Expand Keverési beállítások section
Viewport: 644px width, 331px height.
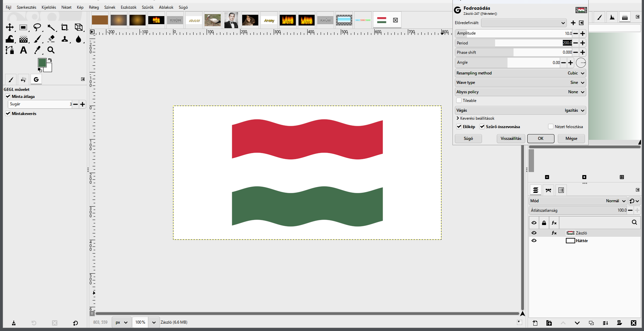(x=475, y=118)
